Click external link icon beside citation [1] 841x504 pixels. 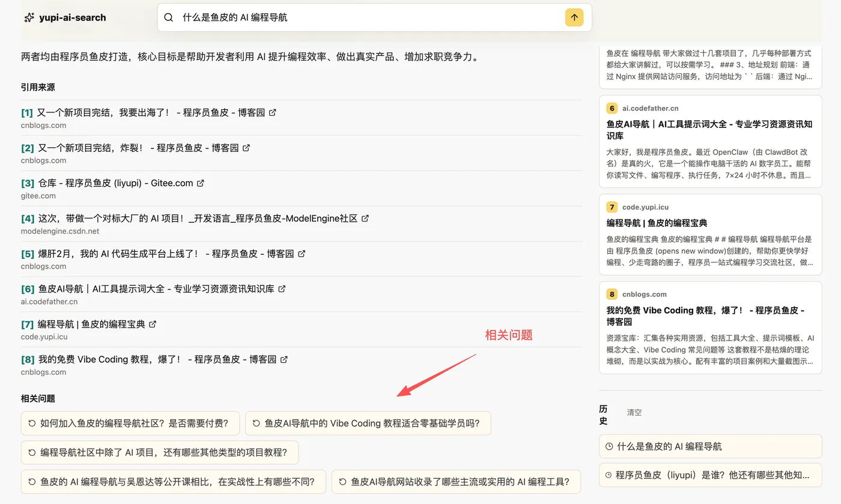point(273,112)
